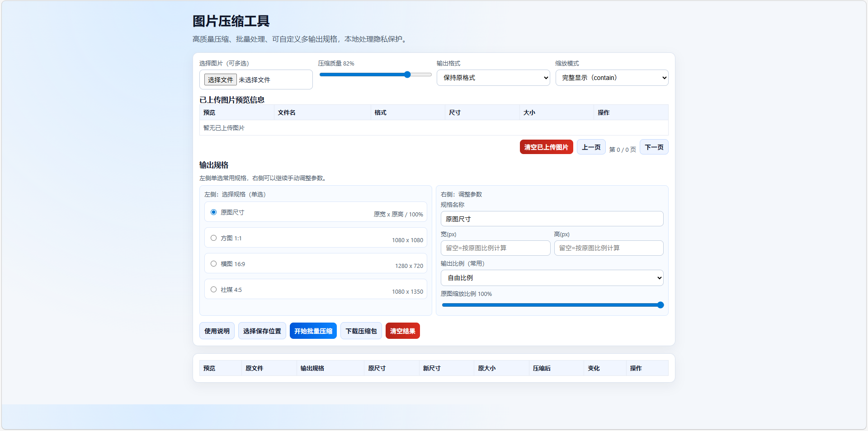Download the archive via 下载压缩包
Image resolution: width=868 pixels, height=431 pixels.
[x=361, y=331]
